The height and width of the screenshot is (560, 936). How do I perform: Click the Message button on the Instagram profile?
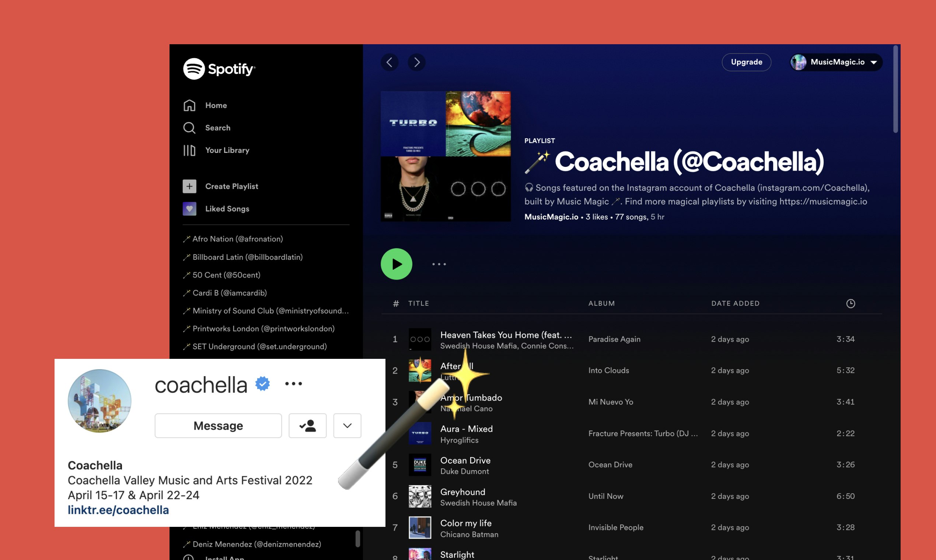coord(218,426)
